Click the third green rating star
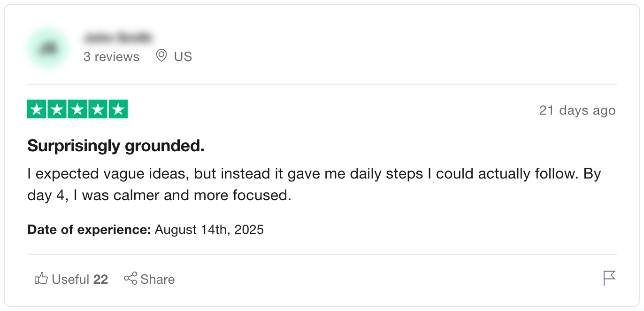 [77, 109]
